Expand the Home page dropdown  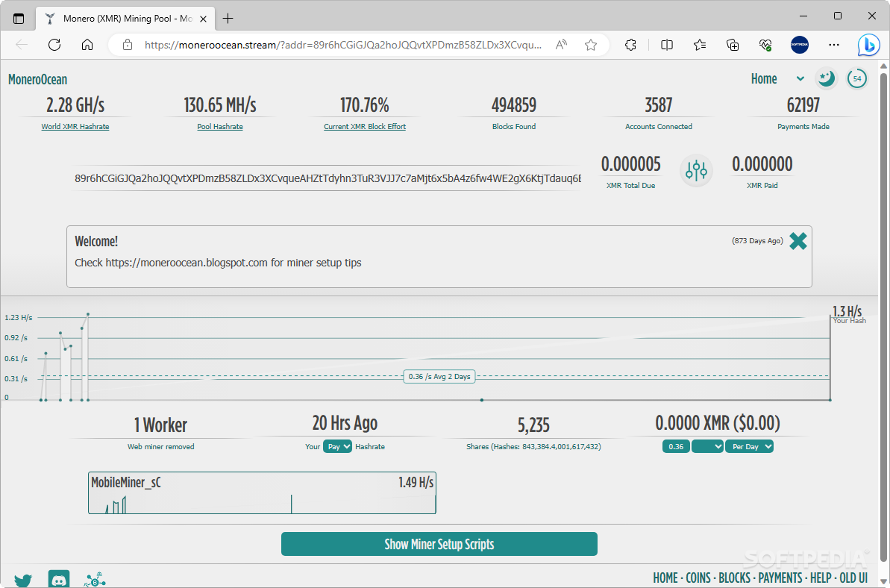pyautogui.click(x=777, y=79)
